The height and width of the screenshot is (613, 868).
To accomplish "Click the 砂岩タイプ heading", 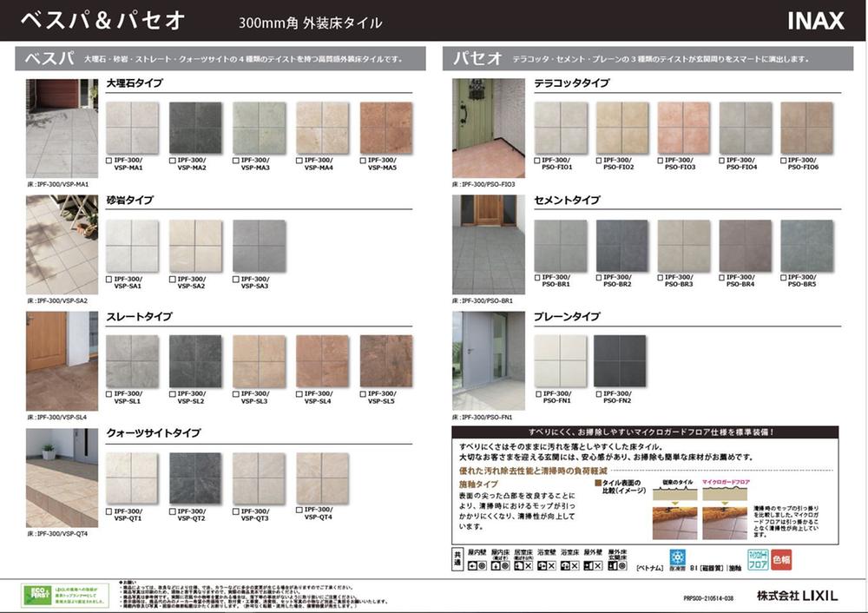I will point(129,200).
